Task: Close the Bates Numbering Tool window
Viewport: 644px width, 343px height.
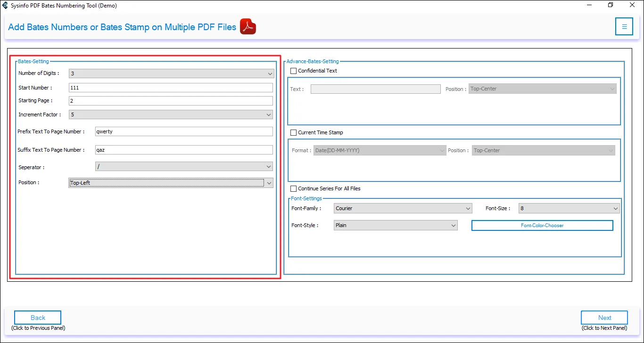Action: [632, 6]
